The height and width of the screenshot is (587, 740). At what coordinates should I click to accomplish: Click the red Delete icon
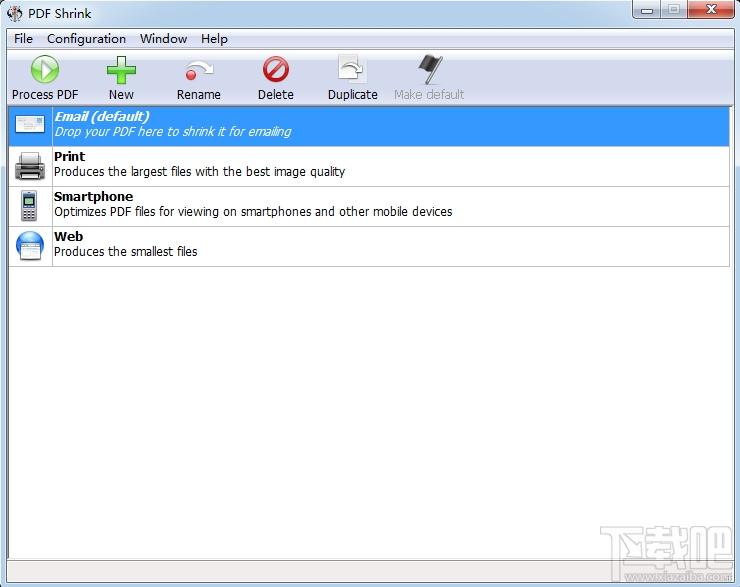pyautogui.click(x=276, y=70)
